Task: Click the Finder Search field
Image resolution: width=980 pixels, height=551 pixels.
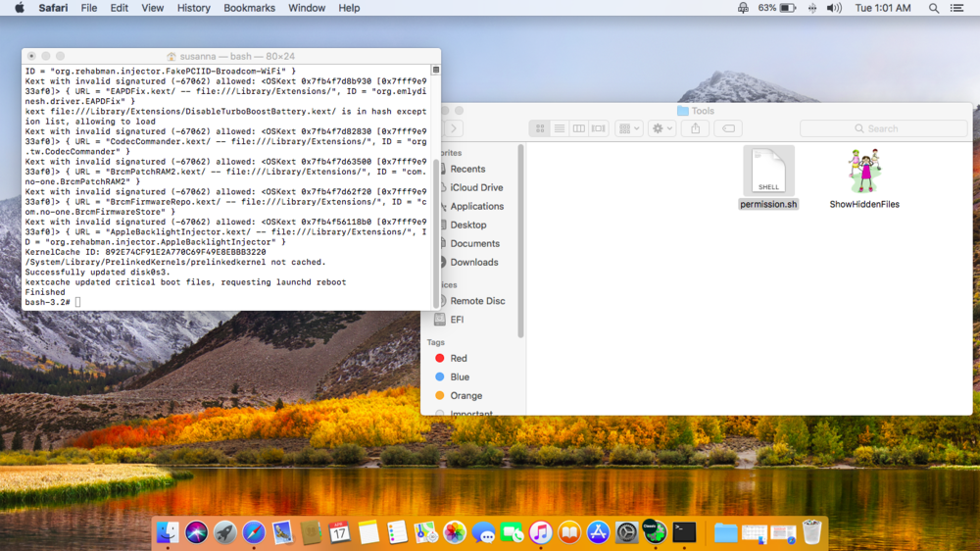Action: pos(883,128)
